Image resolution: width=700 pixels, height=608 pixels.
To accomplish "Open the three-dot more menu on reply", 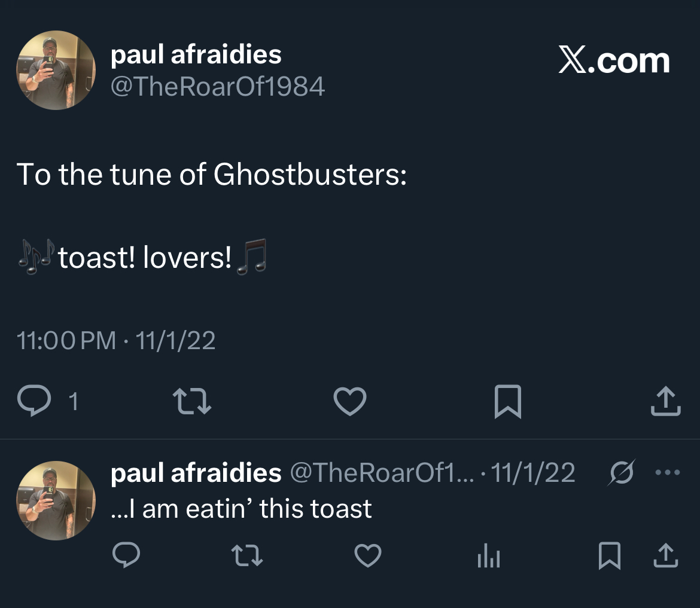I will pyautogui.click(x=668, y=473).
